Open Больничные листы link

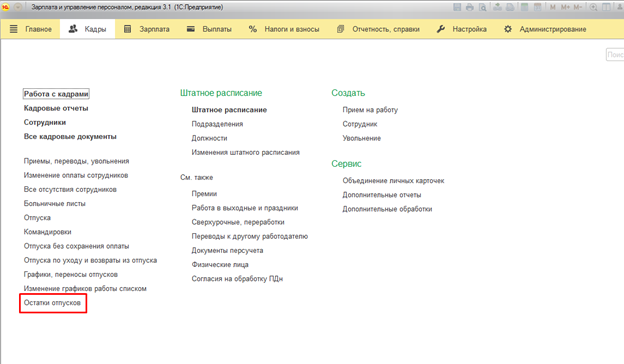pyautogui.click(x=55, y=204)
